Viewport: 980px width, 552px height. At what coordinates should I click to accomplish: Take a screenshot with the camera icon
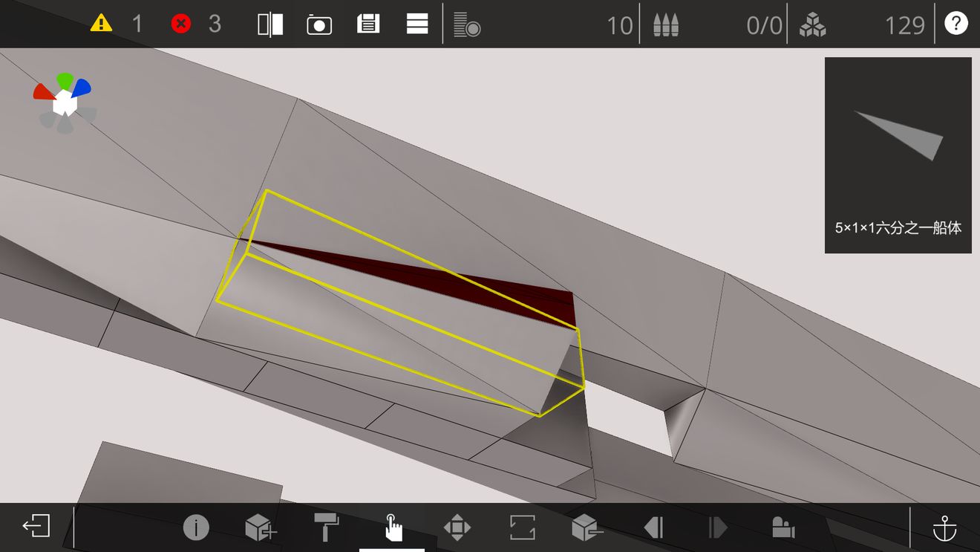tap(319, 25)
